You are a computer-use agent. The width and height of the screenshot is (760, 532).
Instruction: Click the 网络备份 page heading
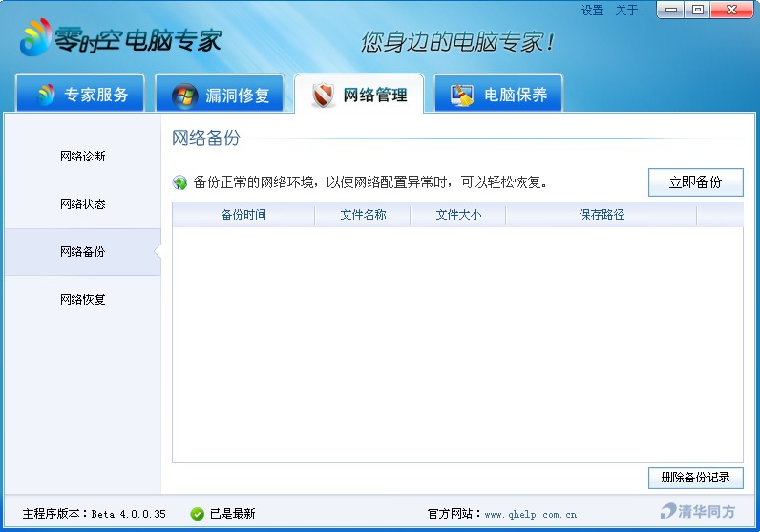pyautogui.click(x=206, y=138)
